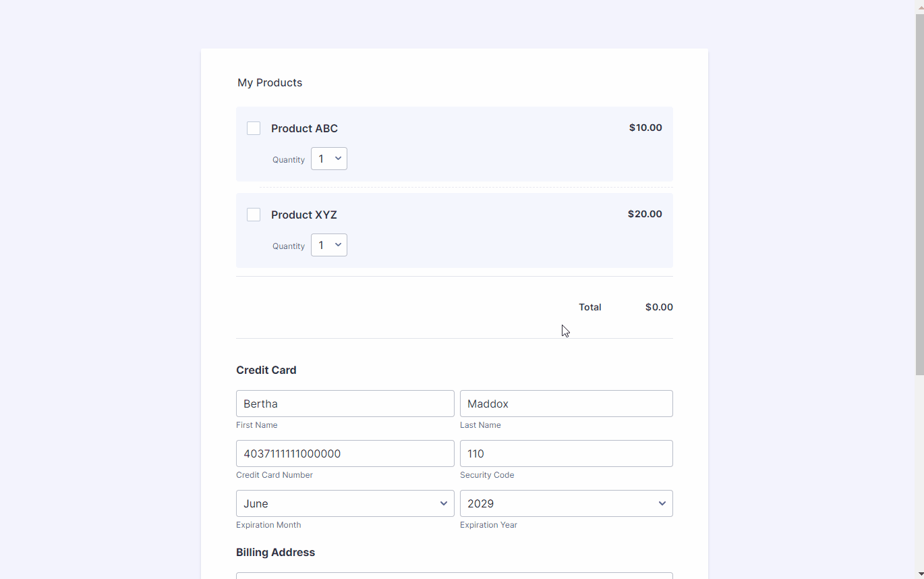The image size is (924, 579).
Task: Click the scrollbar up arrow
Action: click(x=919, y=5)
